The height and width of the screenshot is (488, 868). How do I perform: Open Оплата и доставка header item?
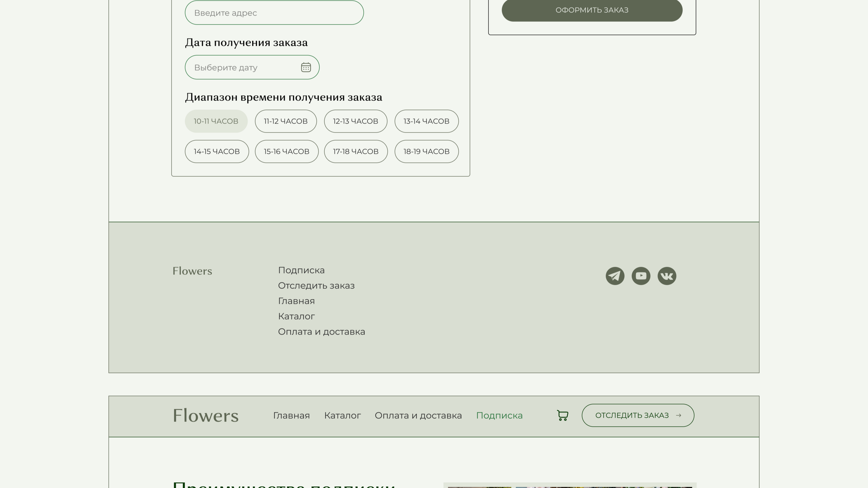(418, 416)
